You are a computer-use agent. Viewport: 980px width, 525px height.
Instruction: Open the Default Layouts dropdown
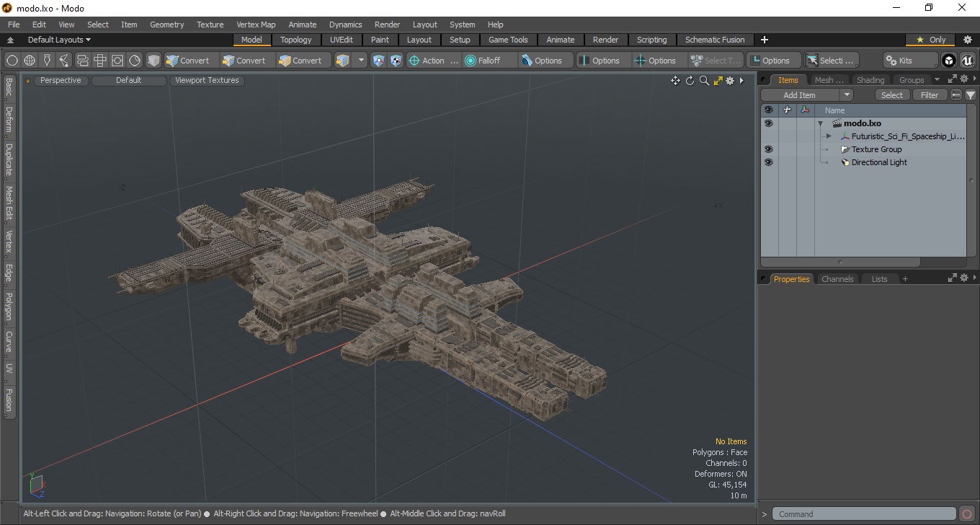coord(59,40)
